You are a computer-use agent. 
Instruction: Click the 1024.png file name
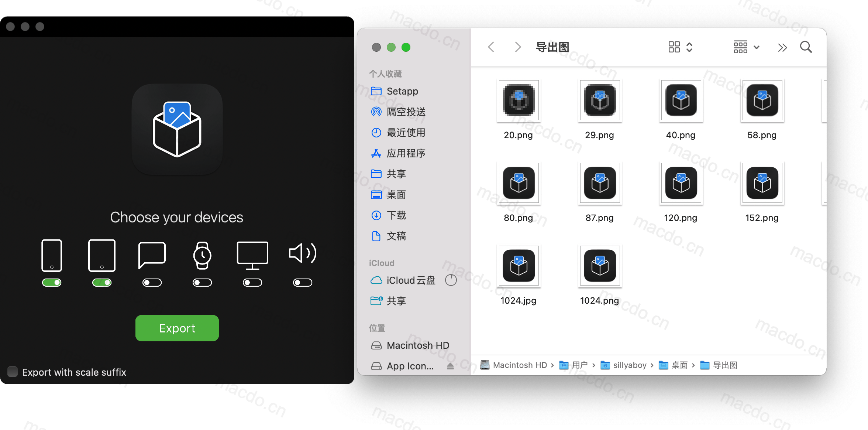coord(599,301)
